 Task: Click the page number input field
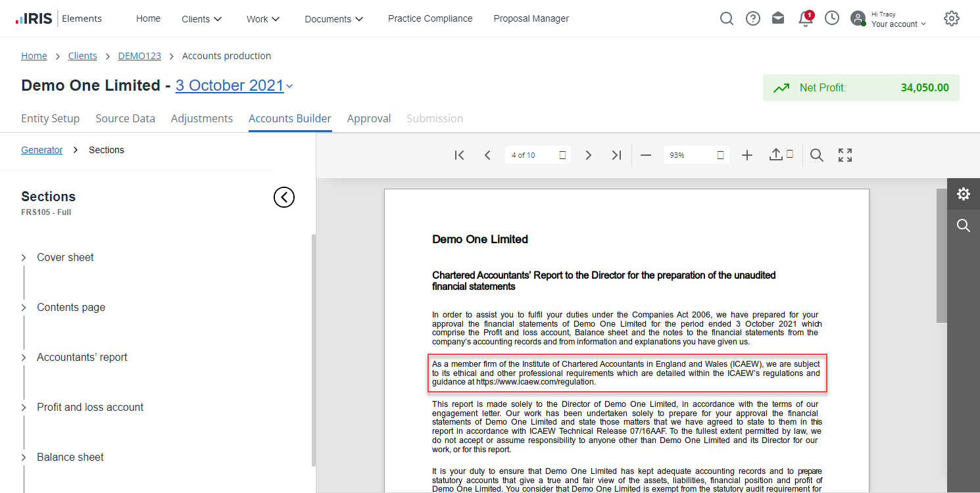(x=531, y=155)
